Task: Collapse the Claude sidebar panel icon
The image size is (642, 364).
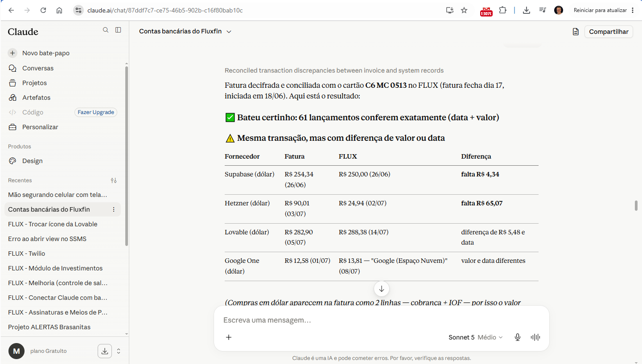Action: 118,30
